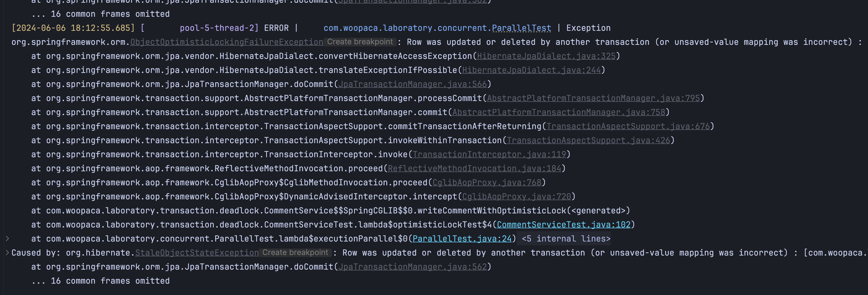Open TransactionInterceptor.java:119 link
Screen dimensions: 868x295
(x=489, y=155)
